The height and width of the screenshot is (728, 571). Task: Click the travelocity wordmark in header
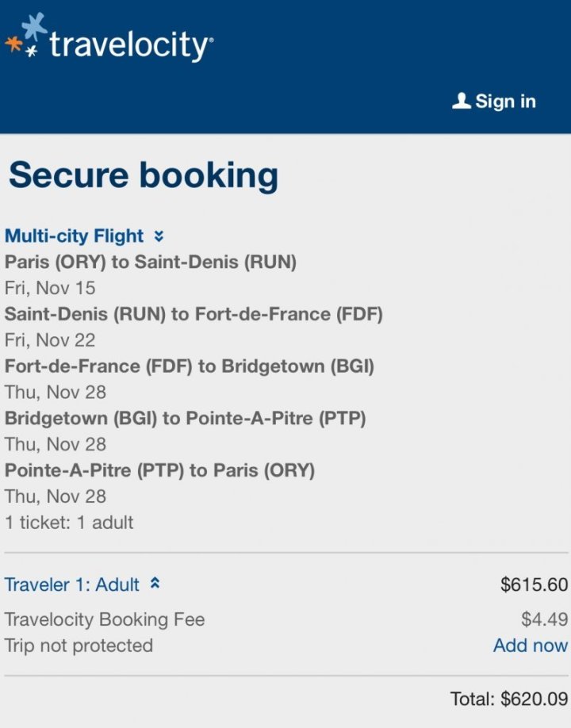click(x=130, y=45)
